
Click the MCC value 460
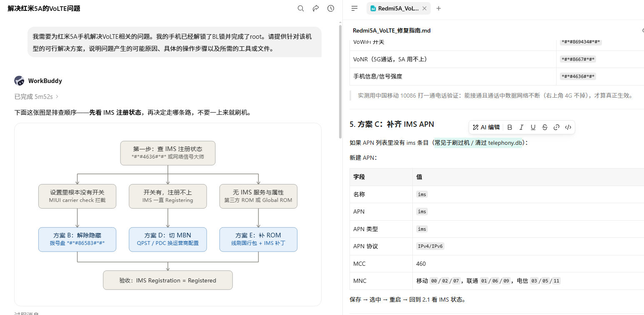421,264
